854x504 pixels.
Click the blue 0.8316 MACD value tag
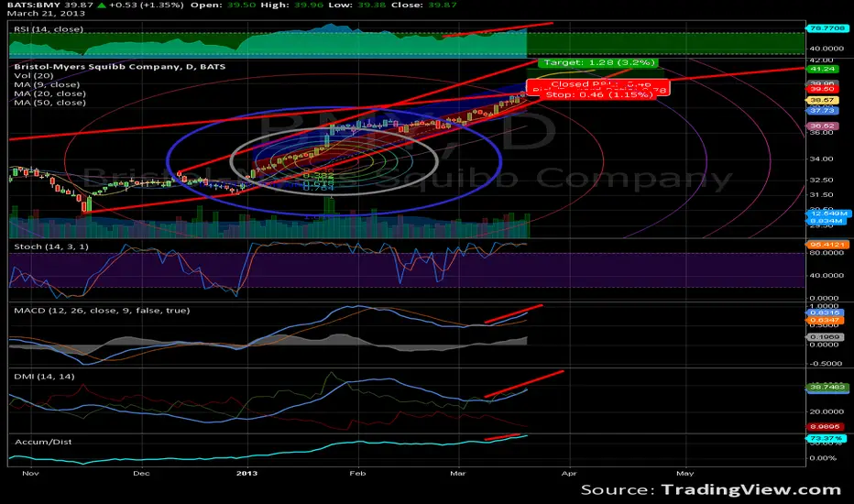824,312
